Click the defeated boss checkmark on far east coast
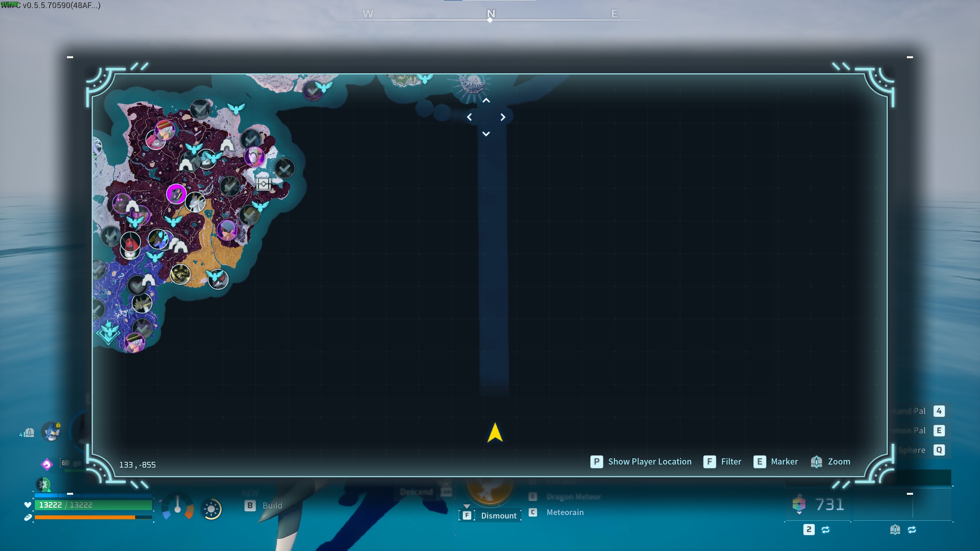This screenshot has width=980, height=551. click(285, 168)
